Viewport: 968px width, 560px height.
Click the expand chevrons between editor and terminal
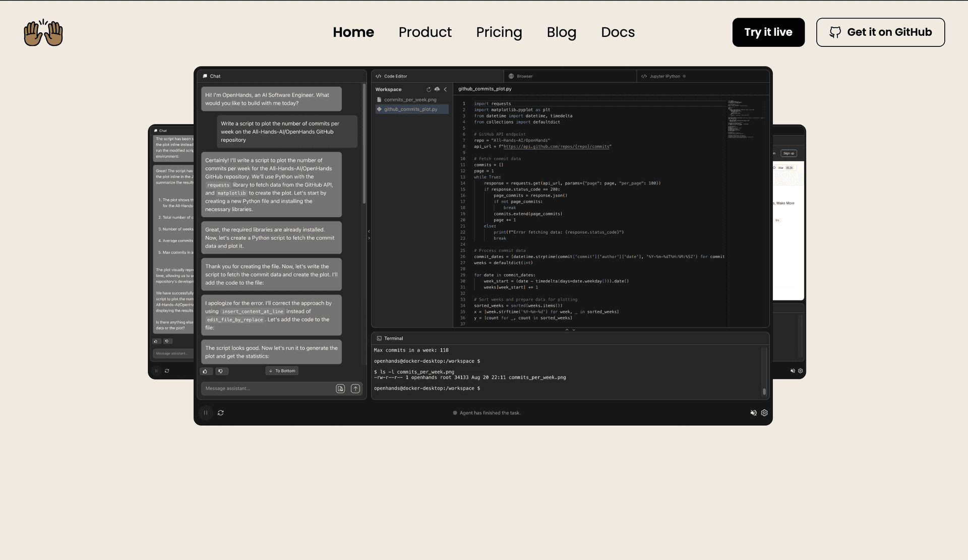pos(570,330)
